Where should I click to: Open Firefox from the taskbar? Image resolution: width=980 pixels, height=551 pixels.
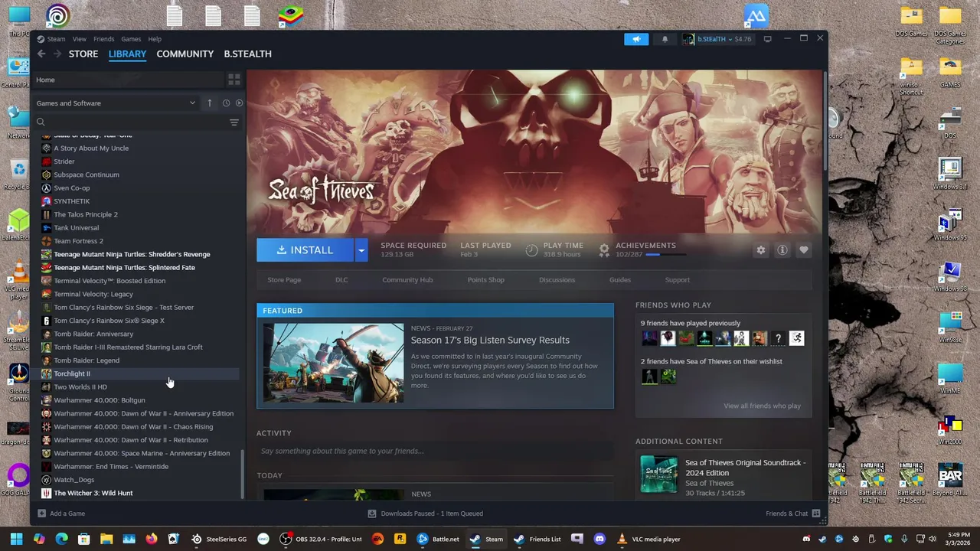(x=152, y=539)
